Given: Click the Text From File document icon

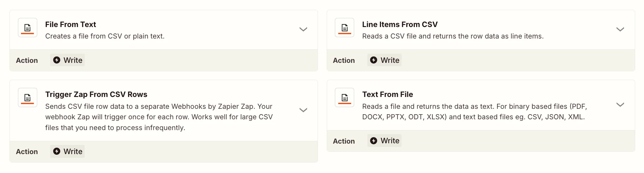Looking at the screenshot, I should click(x=344, y=98).
